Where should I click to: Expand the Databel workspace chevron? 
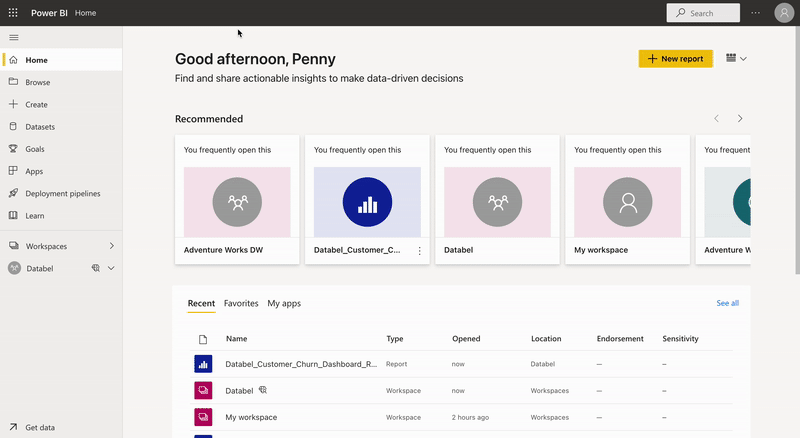pos(111,268)
